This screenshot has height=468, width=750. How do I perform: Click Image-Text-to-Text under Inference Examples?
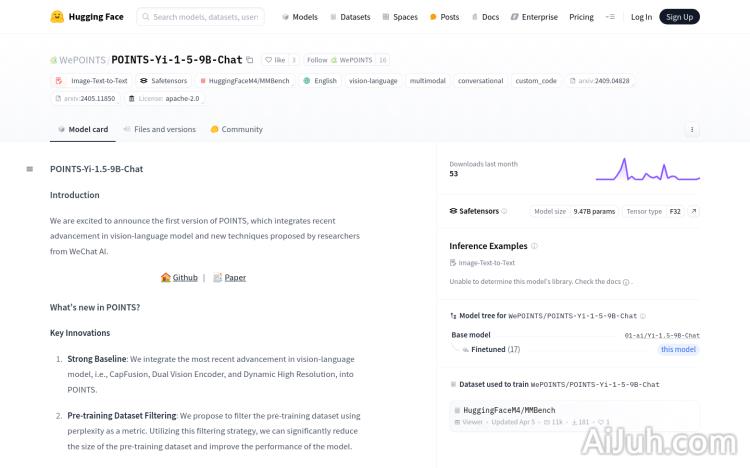click(x=482, y=263)
